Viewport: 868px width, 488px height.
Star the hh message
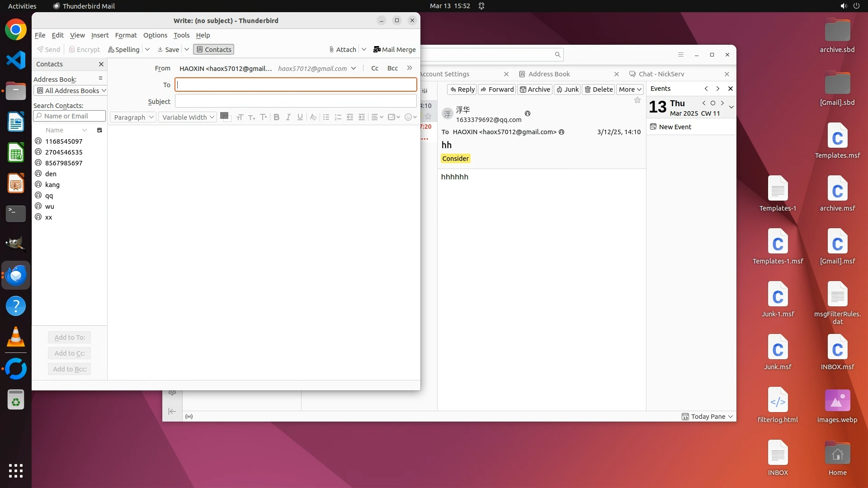[637, 100]
